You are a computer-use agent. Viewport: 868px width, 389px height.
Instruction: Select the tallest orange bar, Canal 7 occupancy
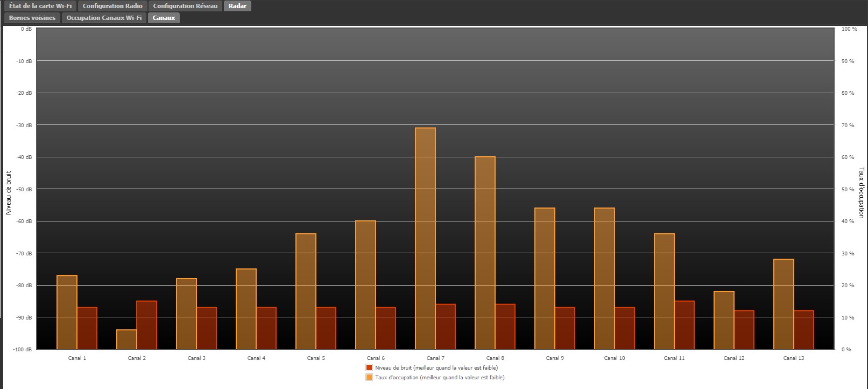[x=426, y=239]
